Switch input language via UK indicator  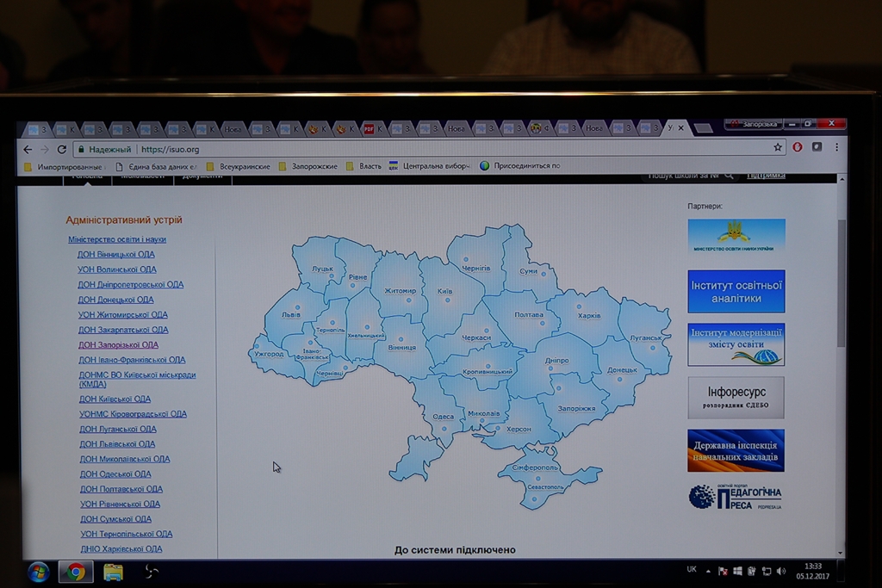point(692,569)
